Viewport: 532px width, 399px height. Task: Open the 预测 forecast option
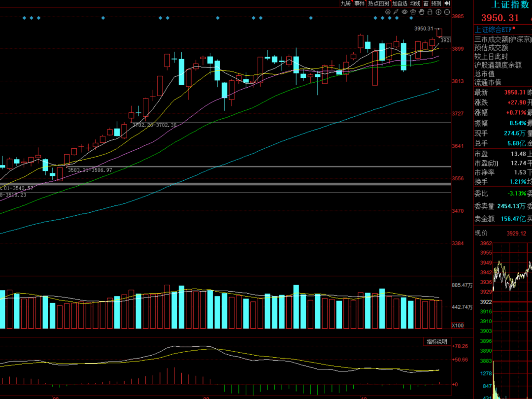(x=436, y=3)
